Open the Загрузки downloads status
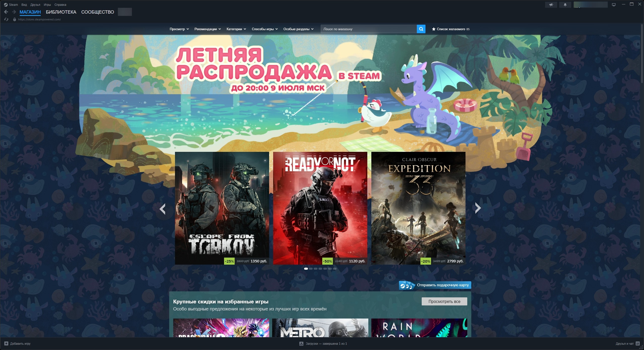This screenshot has height=350, width=644. pos(323,343)
